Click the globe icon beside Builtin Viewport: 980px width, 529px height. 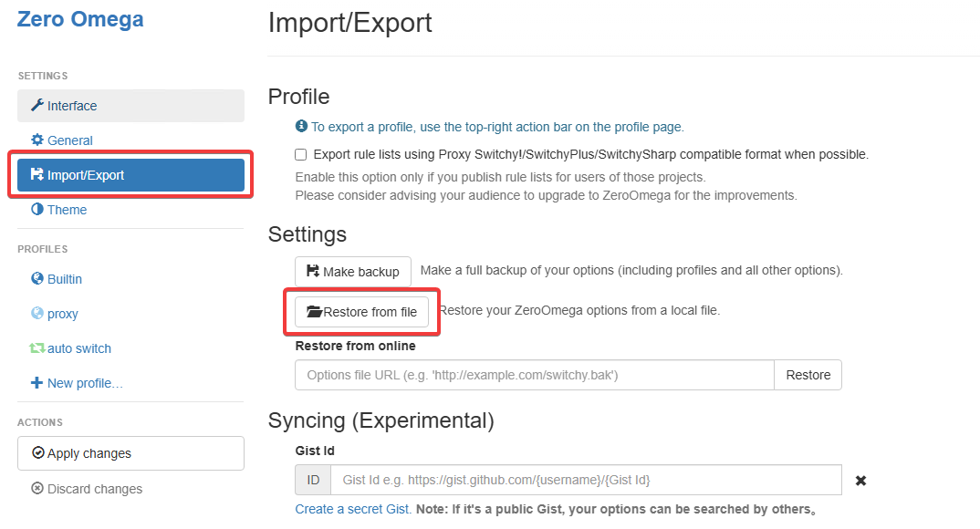37,279
